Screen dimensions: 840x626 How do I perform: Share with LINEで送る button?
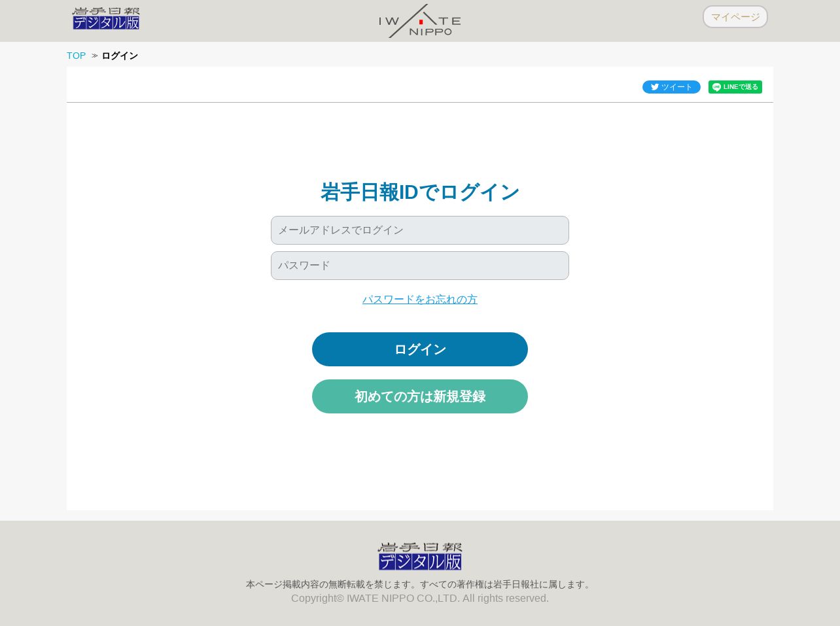(735, 87)
